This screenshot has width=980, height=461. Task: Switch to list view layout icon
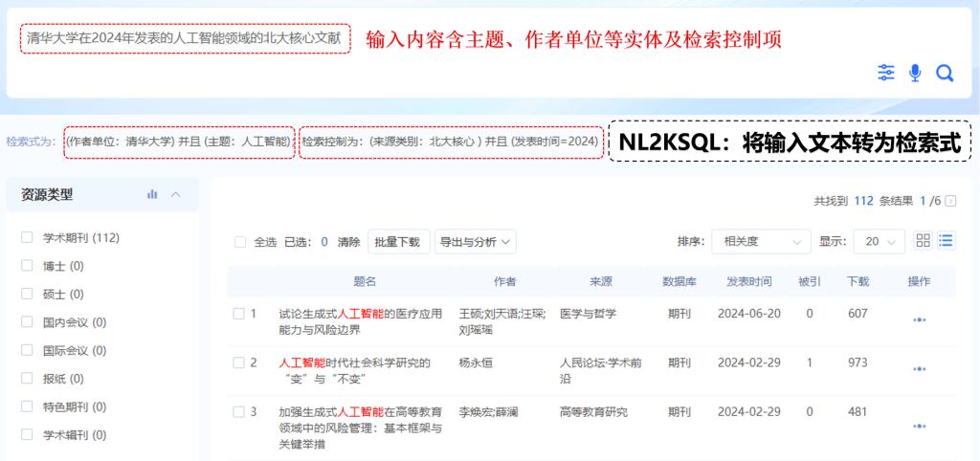(x=947, y=240)
